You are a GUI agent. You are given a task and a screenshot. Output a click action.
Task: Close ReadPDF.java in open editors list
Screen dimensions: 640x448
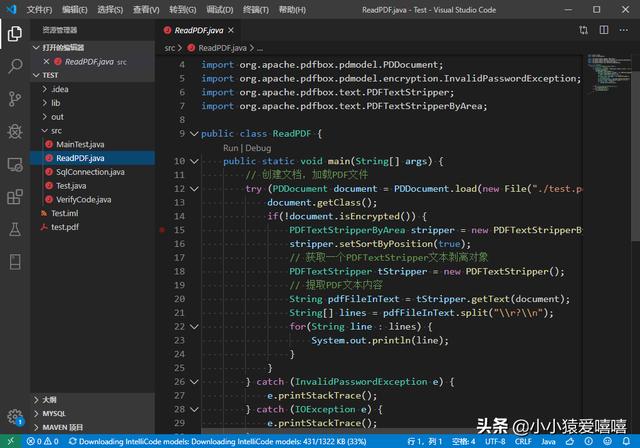coord(46,61)
